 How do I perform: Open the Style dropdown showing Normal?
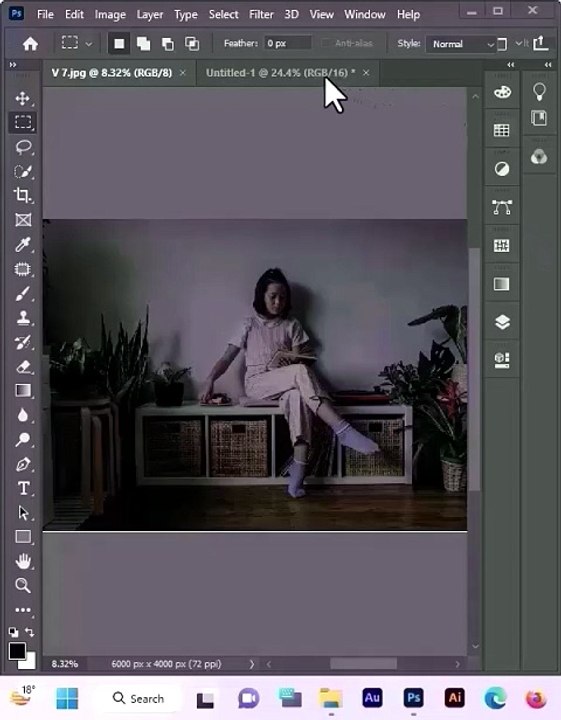point(461,44)
